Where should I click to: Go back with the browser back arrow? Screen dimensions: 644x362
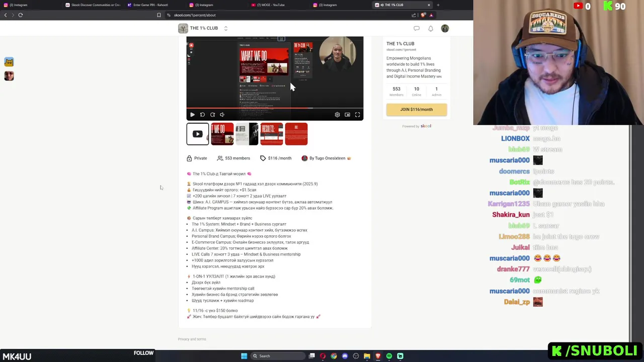click(6, 15)
